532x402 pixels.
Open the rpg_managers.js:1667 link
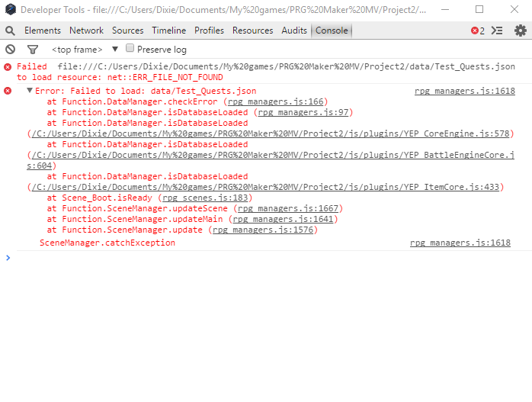tap(287, 208)
